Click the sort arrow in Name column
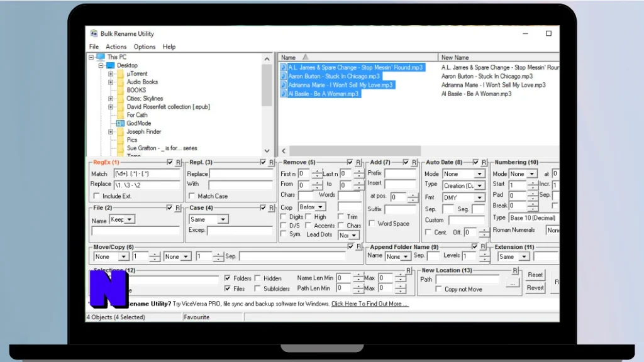 point(305,57)
